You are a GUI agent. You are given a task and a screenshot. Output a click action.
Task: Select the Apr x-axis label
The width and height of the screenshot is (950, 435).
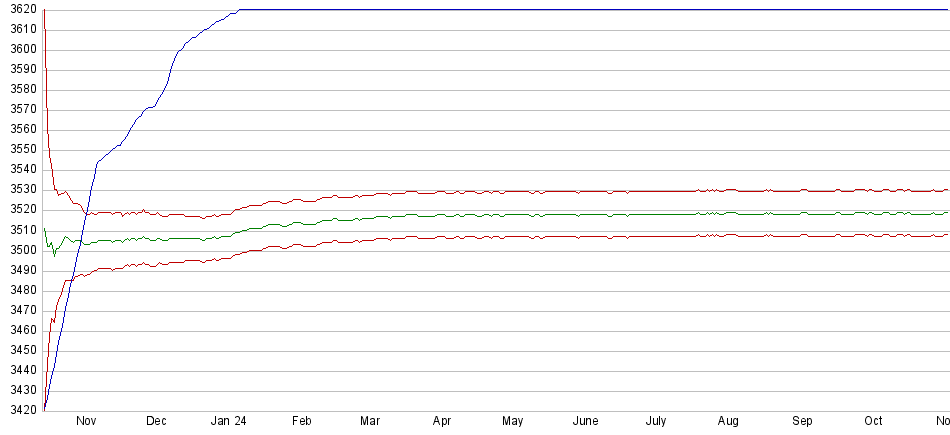[x=442, y=422]
